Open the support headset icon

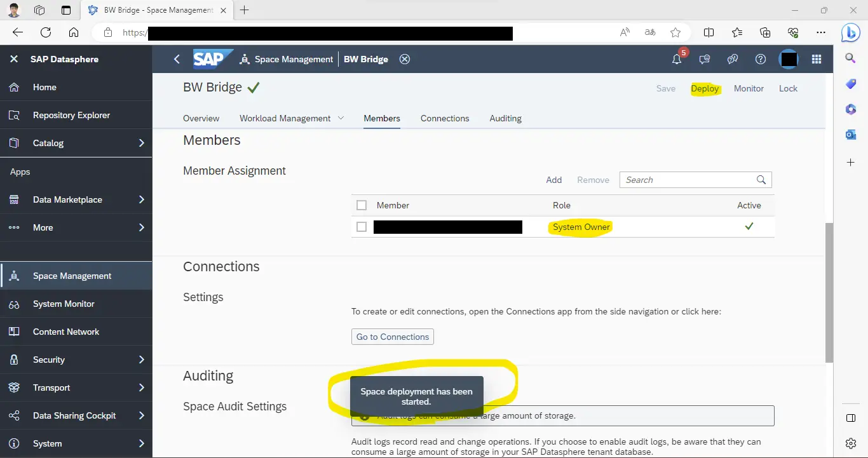click(733, 59)
